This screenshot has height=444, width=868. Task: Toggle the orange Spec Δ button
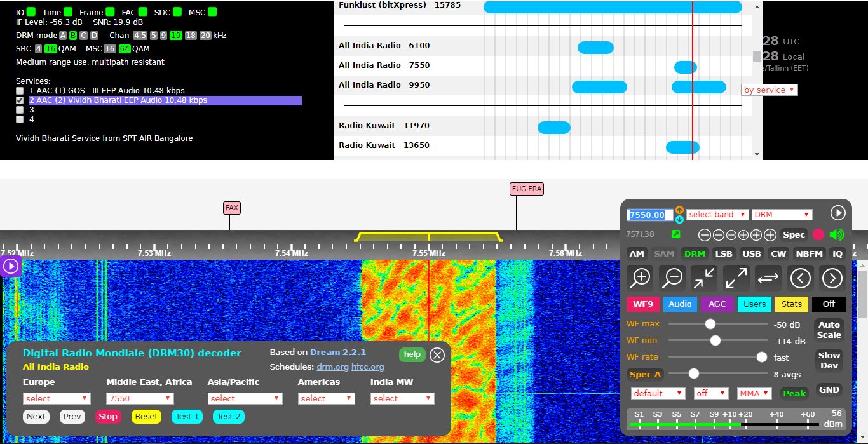[644, 375]
